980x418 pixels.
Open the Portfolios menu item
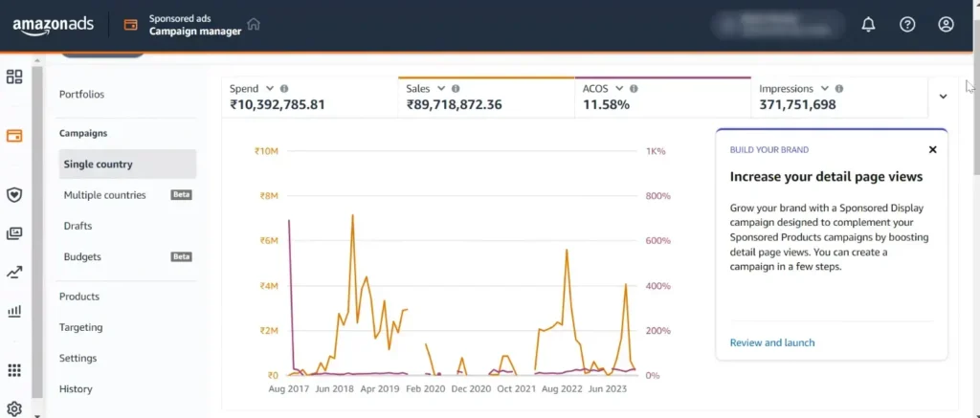tap(81, 95)
